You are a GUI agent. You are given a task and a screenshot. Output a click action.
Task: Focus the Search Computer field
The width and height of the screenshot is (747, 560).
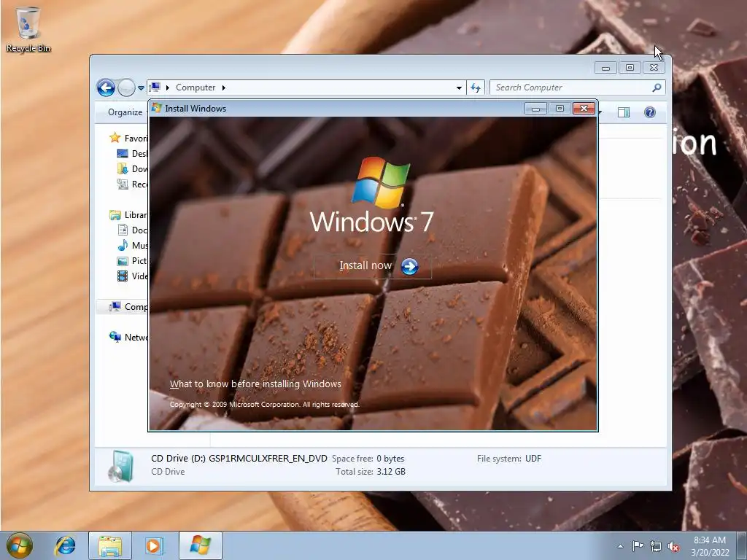(572, 87)
